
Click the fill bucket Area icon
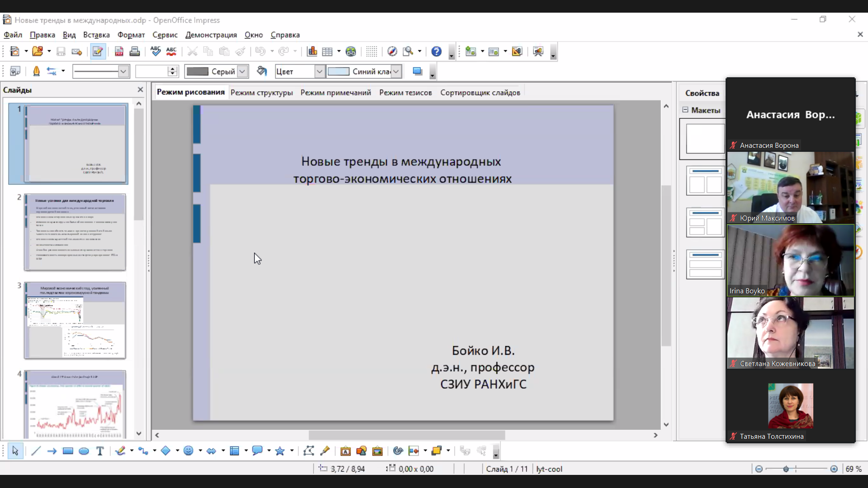262,71
